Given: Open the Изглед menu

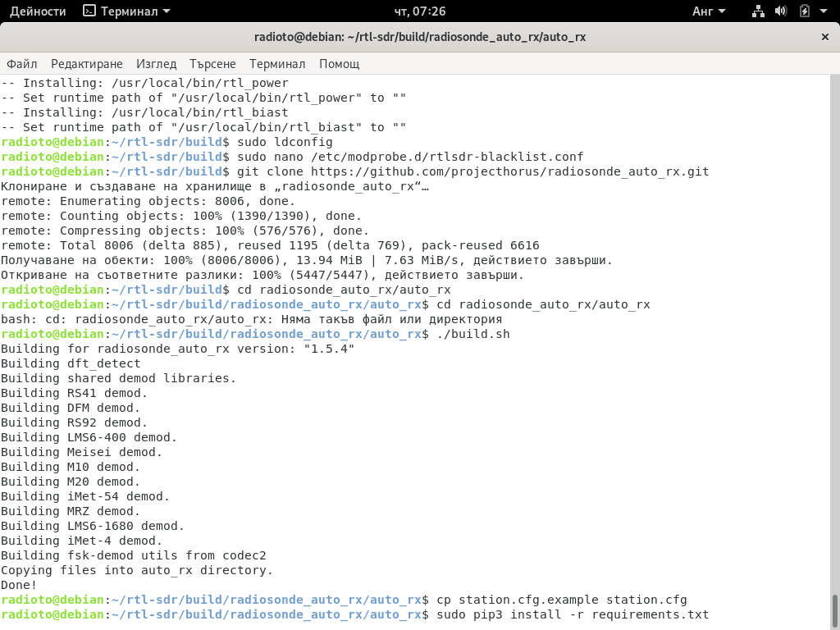Looking at the screenshot, I should 156,64.
